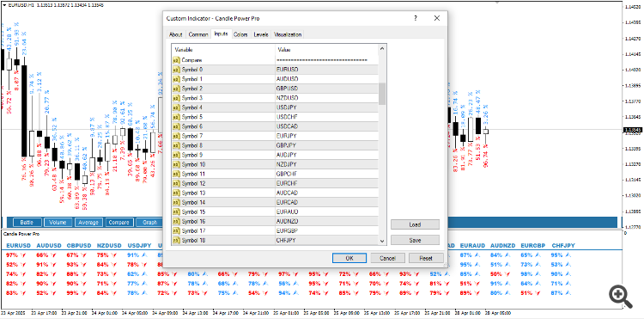Click the OK button
Viewport: 644px width, 319px height.
(x=349, y=258)
